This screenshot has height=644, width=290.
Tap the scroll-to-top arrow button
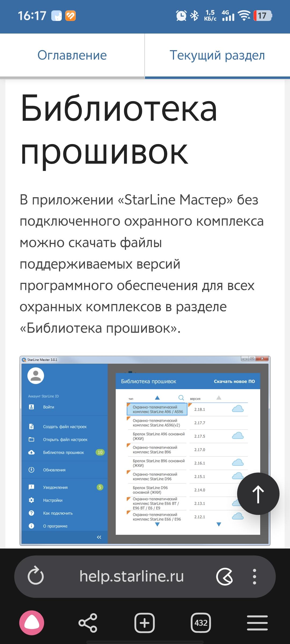[258, 494]
